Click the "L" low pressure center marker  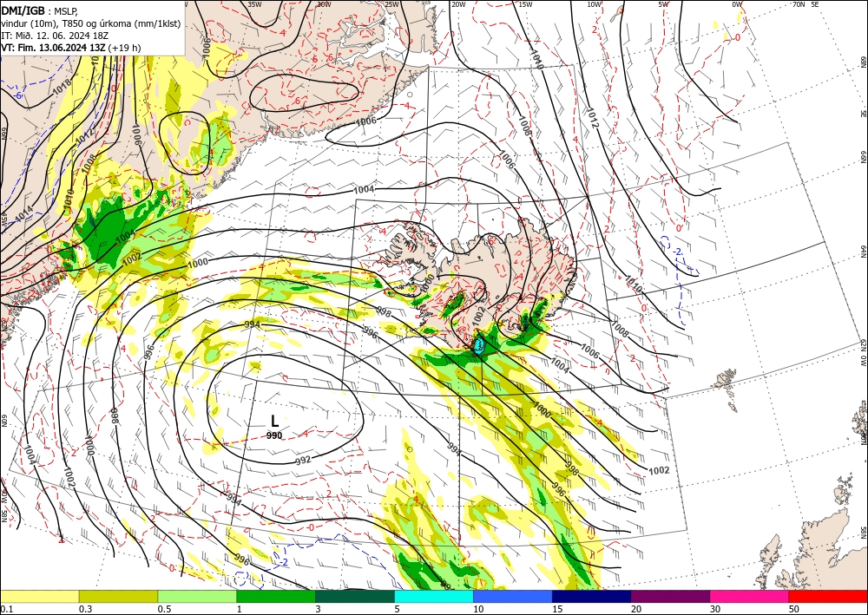pyautogui.click(x=274, y=422)
